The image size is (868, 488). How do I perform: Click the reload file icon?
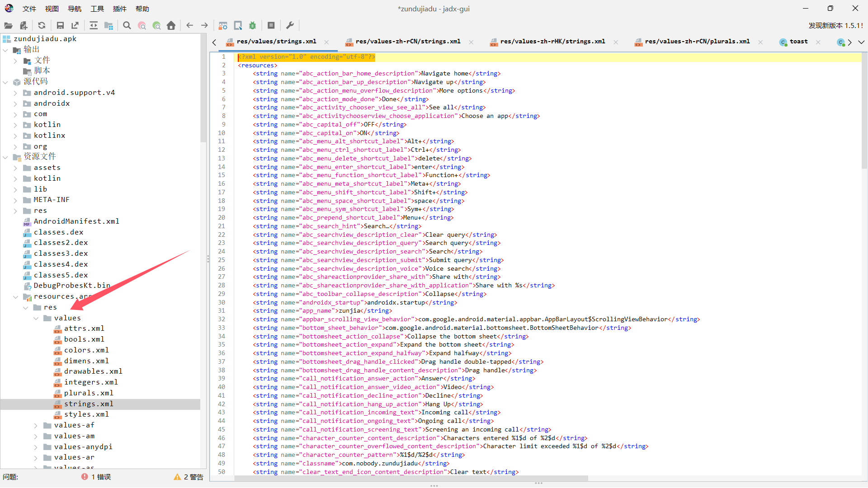point(42,26)
